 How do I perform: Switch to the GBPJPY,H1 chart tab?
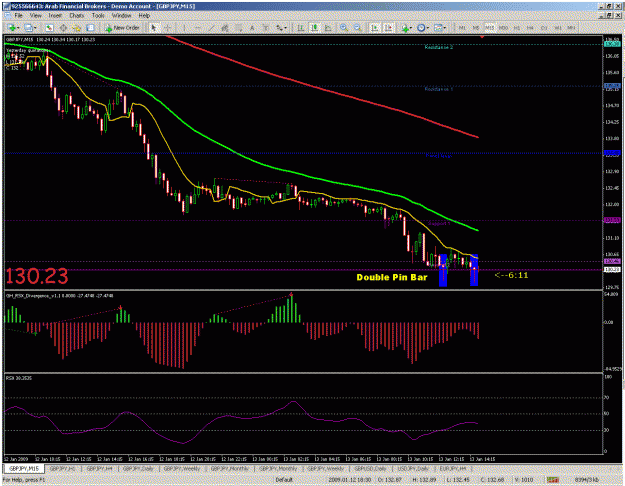(64, 468)
